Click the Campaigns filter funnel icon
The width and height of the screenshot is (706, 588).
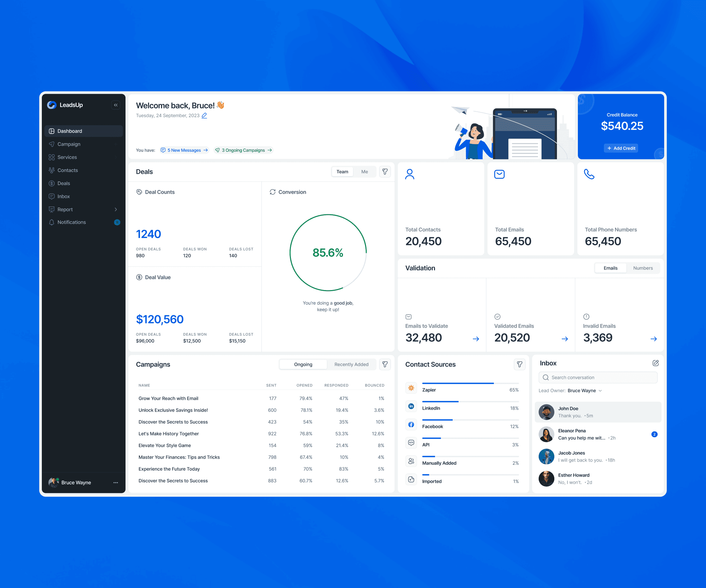[x=385, y=365]
